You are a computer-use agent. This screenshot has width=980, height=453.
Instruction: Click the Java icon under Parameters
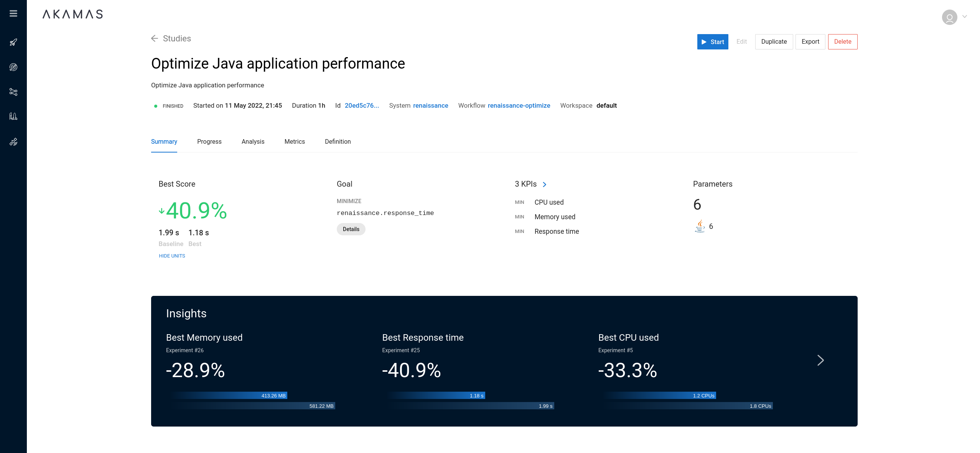coord(700,226)
